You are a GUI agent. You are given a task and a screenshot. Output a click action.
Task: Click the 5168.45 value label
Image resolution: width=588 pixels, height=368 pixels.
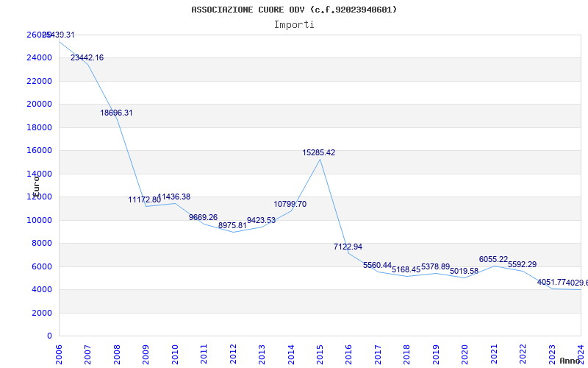point(406,270)
